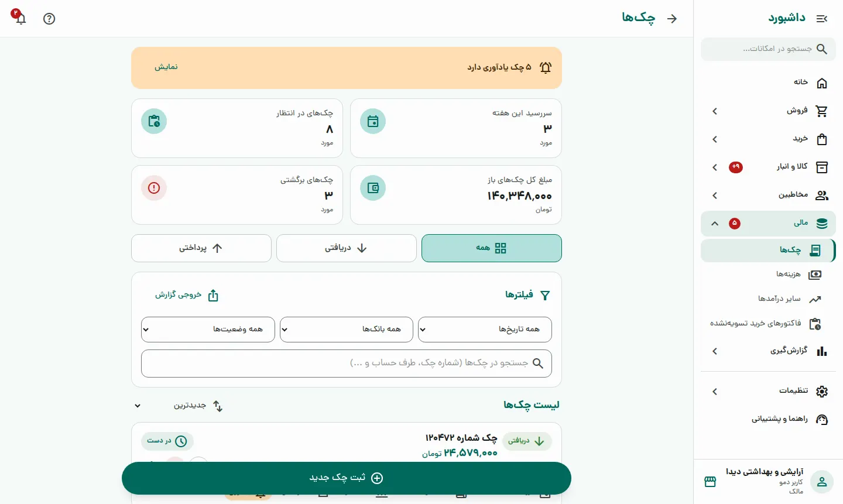
Task: Open فاکتورهای خرید تسویه‌نشده in sidebar
Action: [x=768, y=324]
